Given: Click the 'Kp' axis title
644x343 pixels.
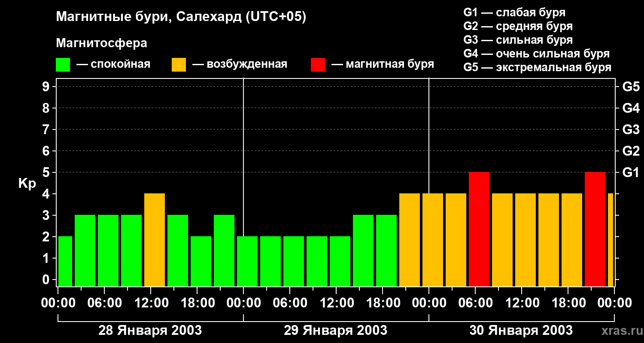Looking at the screenshot, I should 27,184.
